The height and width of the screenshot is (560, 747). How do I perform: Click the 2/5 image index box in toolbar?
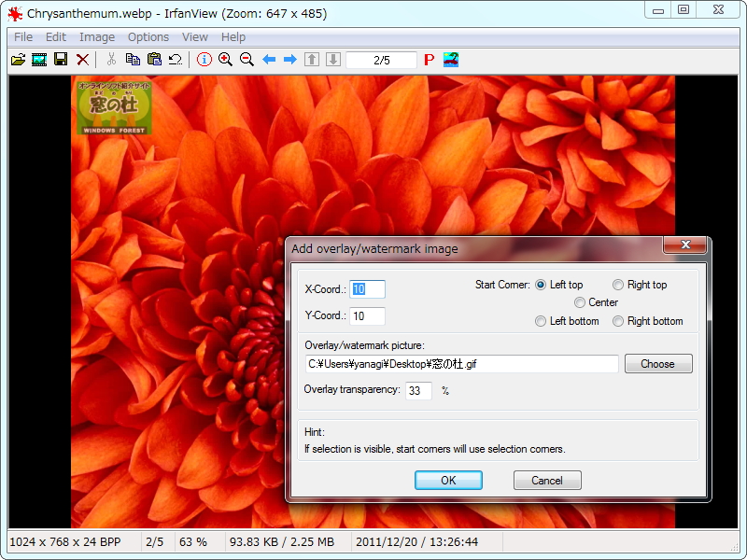(x=382, y=60)
